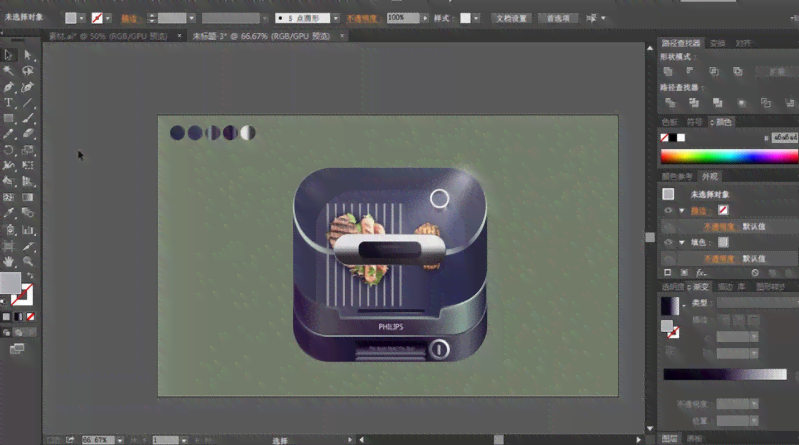Image resolution: width=799 pixels, height=445 pixels.
Task: Switch to the first document tab at 50%
Action: [x=108, y=36]
